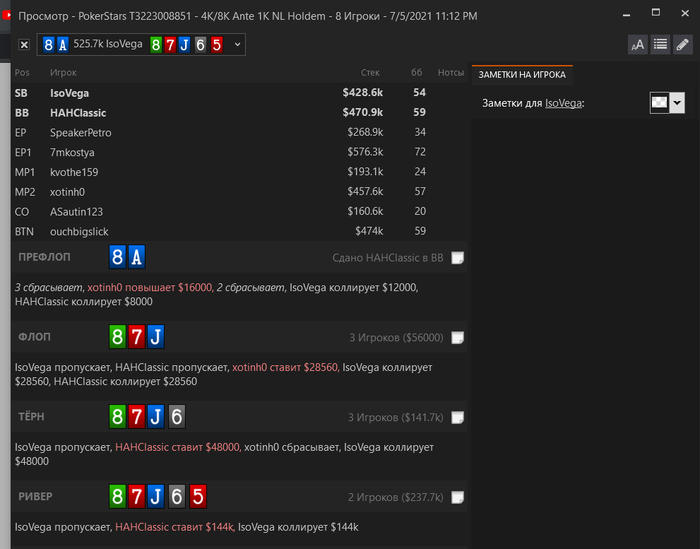This screenshot has height=549, width=700.
Task: Click '3 Игроков ($141.7k)' turn pot text
Action: tap(396, 417)
